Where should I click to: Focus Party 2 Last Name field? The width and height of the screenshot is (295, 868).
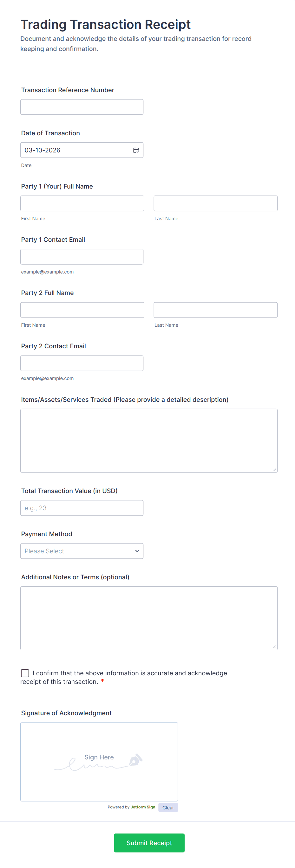(215, 310)
